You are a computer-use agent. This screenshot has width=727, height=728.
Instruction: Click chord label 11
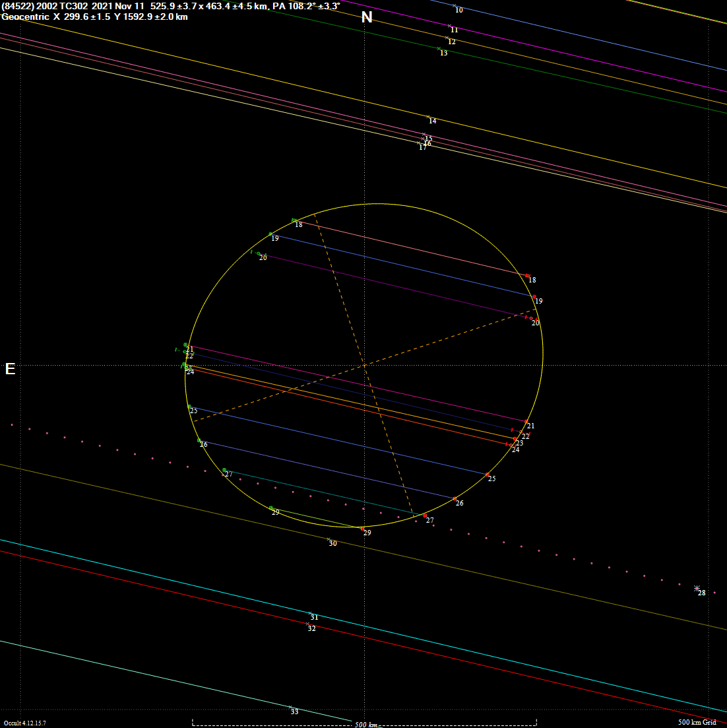[454, 30]
